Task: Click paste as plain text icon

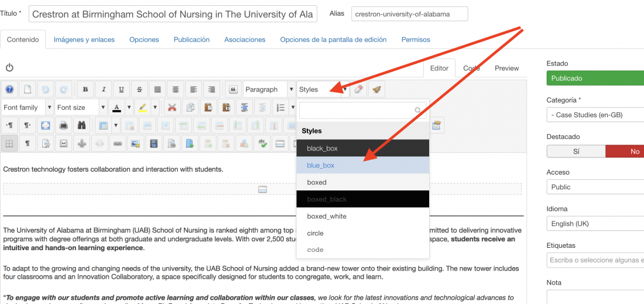Action: point(227,107)
